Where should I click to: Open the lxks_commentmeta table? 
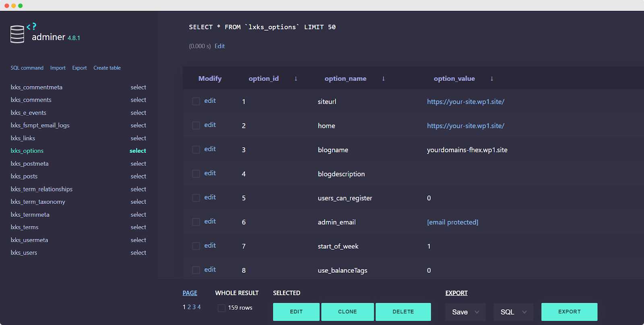pos(37,87)
